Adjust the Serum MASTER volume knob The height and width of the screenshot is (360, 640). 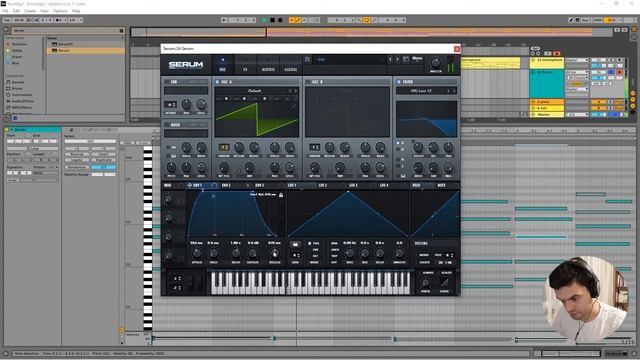[x=436, y=63]
